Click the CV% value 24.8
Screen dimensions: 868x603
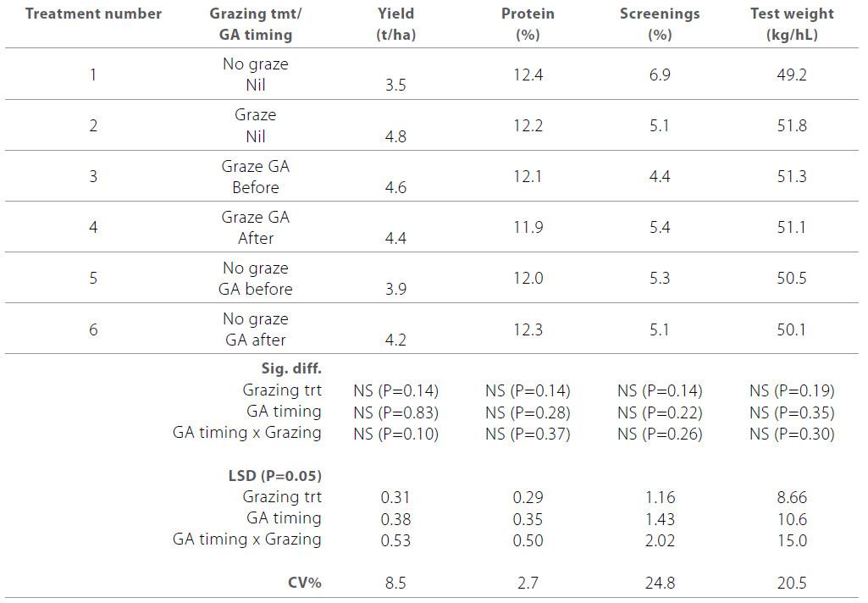click(x=659, y=583)
